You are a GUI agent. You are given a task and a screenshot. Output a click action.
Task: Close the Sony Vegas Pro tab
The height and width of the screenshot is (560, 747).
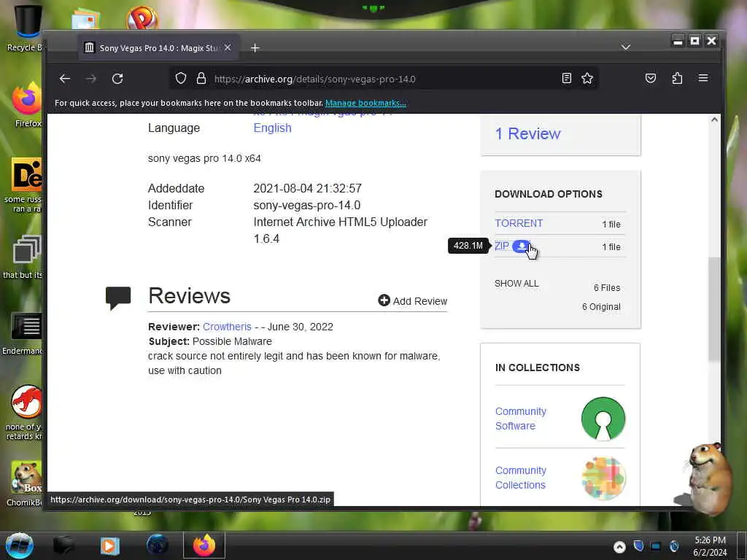pyautogui.click(x=228, y=47)
